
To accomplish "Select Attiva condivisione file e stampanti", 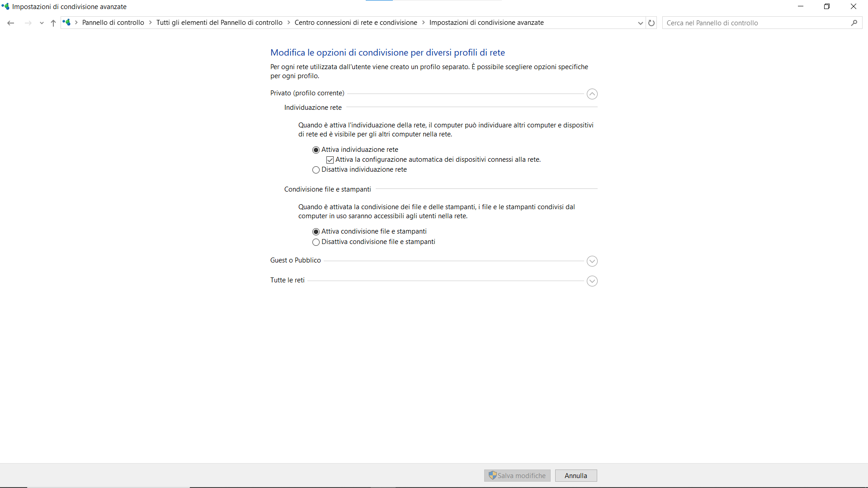I will 370,231.
